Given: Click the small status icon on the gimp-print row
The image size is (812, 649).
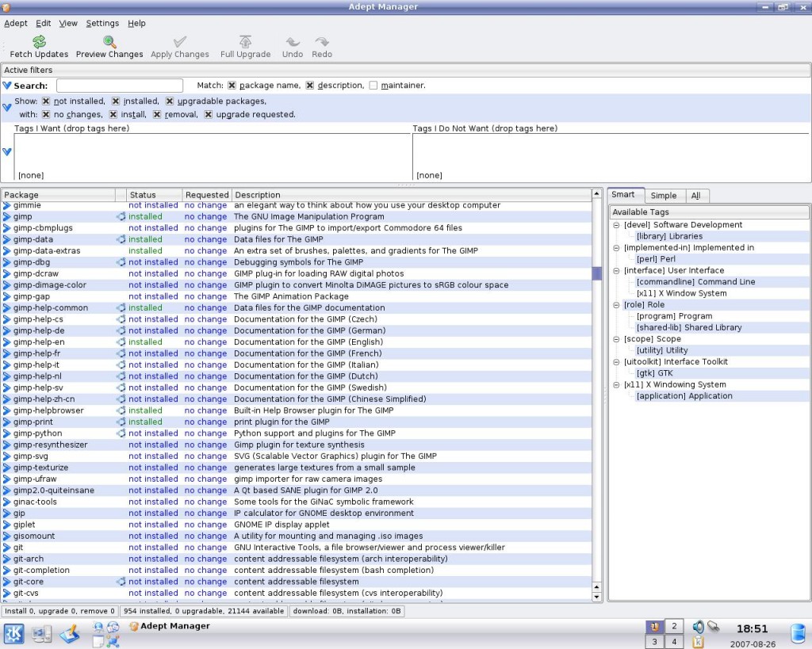Looking at the screenshot, I should tap(121, 422).
